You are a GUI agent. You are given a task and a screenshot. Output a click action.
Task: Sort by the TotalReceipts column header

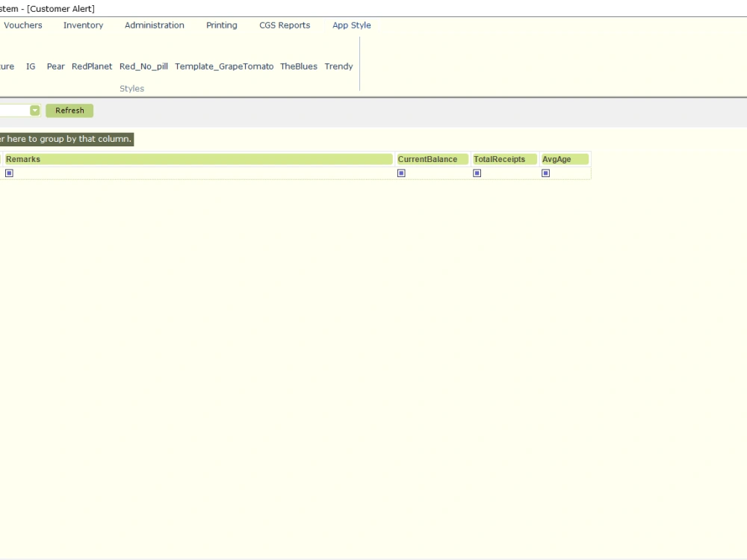504,159
